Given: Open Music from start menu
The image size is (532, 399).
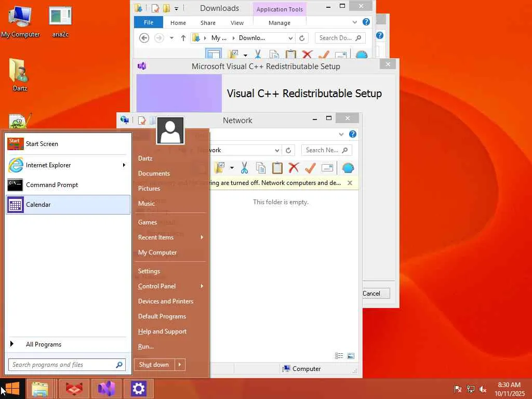Looking at the screenshot, I should click(147, 204).
